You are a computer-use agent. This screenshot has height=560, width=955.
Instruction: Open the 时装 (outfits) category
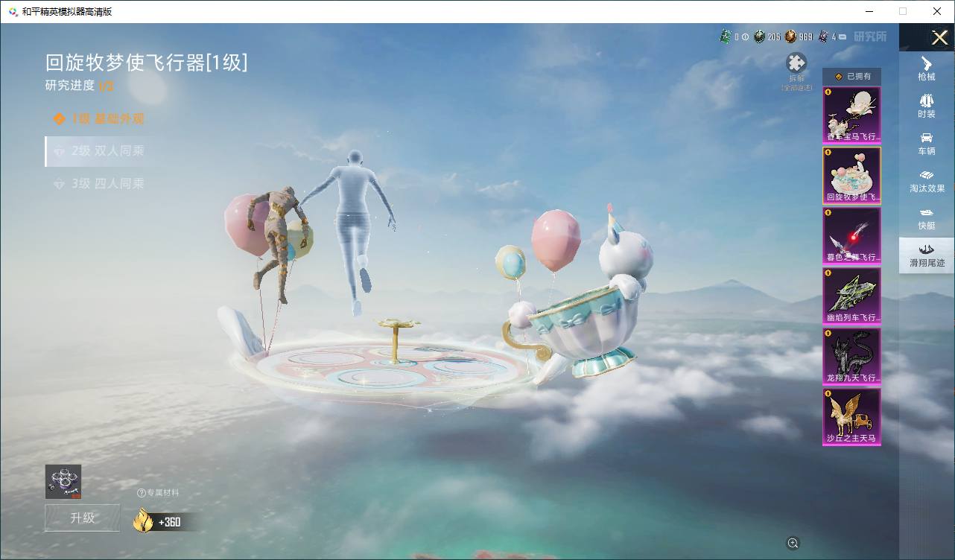point(927,106)
